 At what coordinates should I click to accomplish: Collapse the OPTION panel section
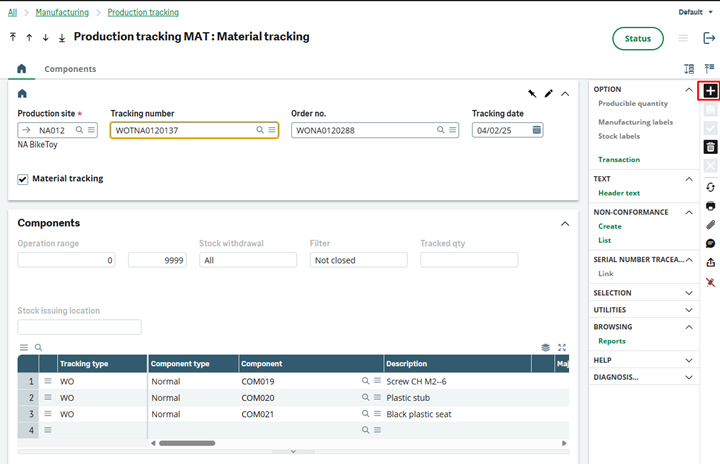pos(689,89)
